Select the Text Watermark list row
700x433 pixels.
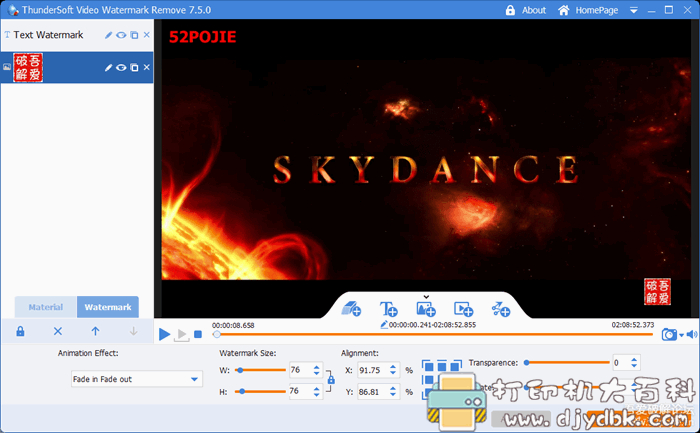77,35
